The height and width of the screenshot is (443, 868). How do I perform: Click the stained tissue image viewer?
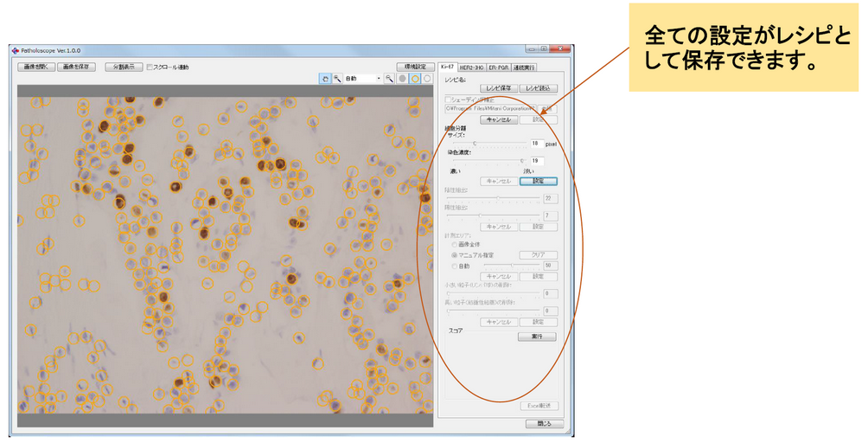226,255
